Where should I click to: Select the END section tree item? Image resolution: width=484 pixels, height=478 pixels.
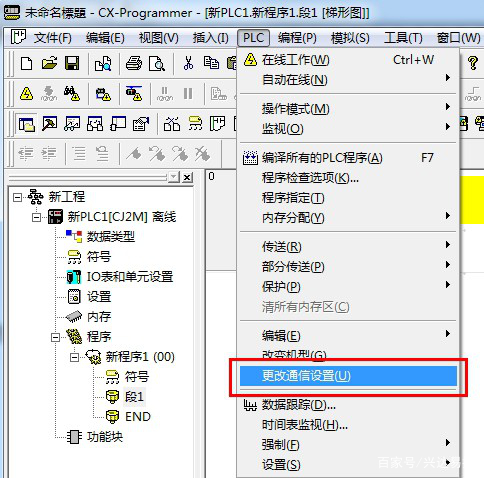(x=138, y=417)
